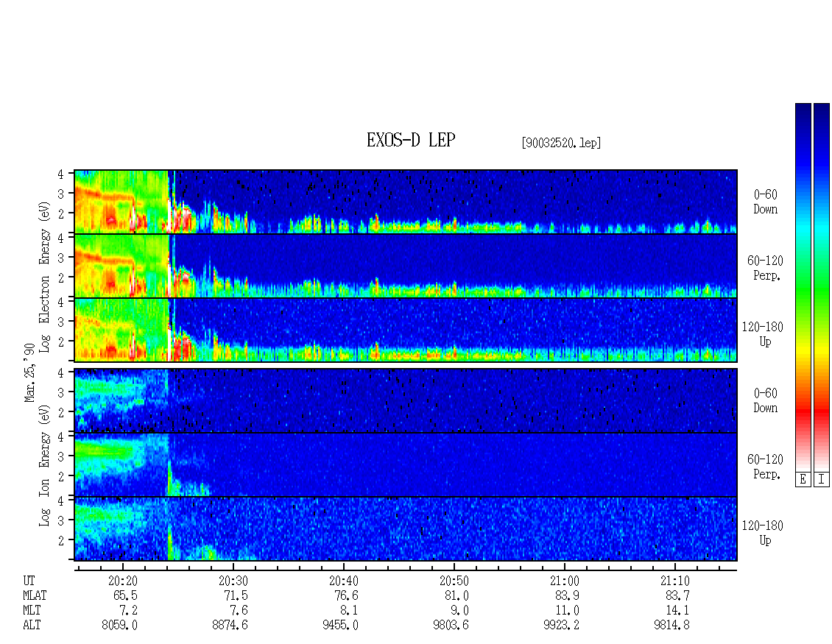Click the 21:10 UT time label
832x644 pixels.
pos(674,581)
